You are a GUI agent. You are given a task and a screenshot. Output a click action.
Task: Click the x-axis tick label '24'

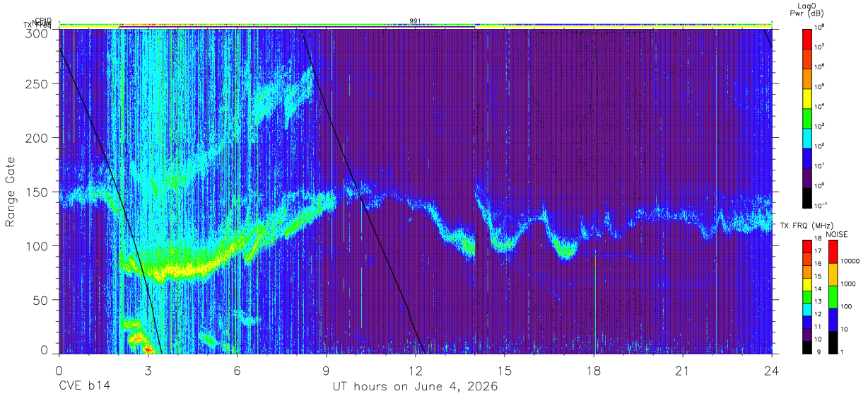point(772,371)
